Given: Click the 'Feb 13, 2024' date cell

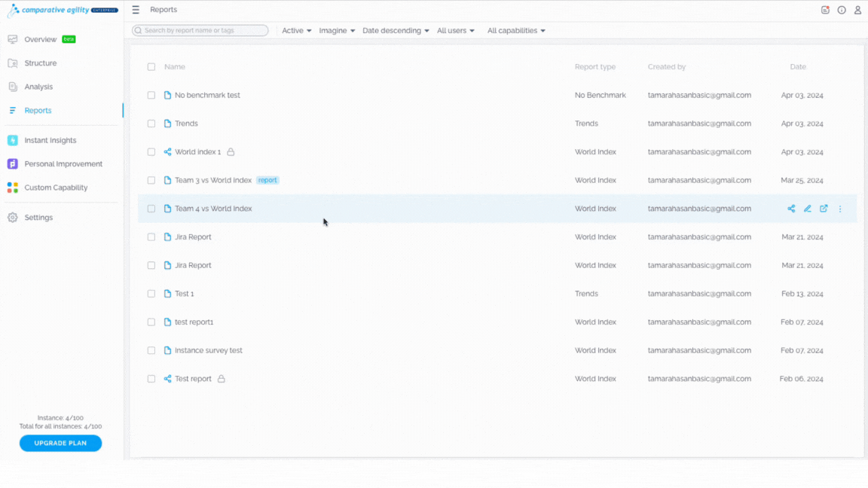Looking at the screenshot, I should (x=802, y=294).
